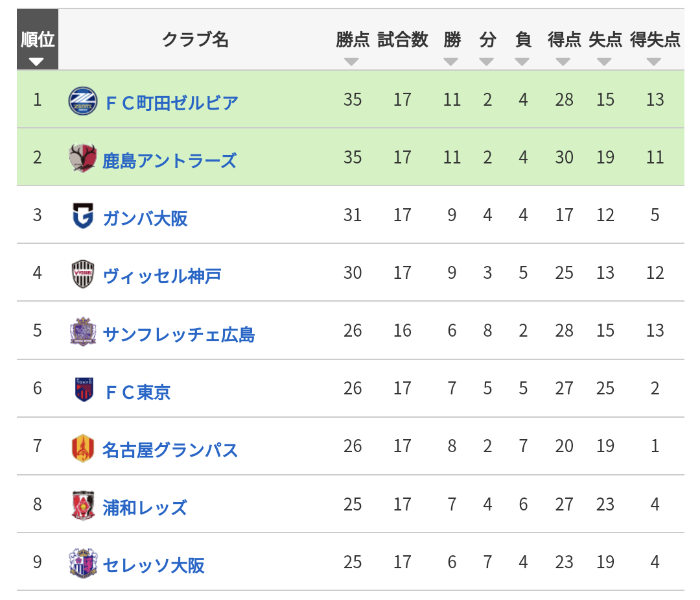The height and width of the screenshot is (600, 700).
Task: Sort by 得失点 column arrow
Action: pos(654,62)
